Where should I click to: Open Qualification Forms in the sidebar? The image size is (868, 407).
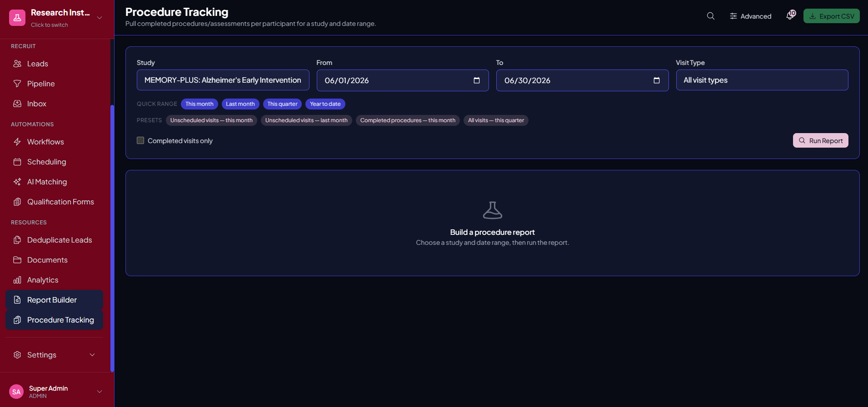[x=54, y=202]
